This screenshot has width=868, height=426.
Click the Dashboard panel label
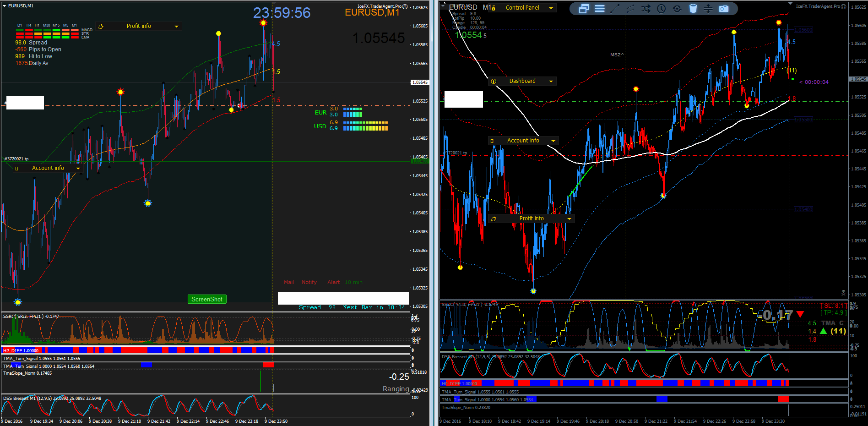click(x=522, y=81)
